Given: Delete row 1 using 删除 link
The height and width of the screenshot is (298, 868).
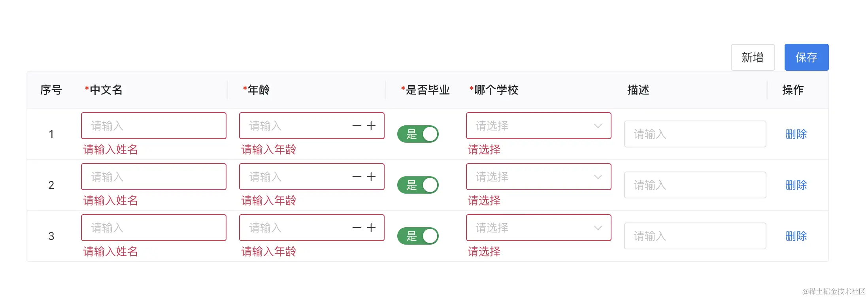Looking at the screenshot, I should pyautogui.click(x=796, y=134).
